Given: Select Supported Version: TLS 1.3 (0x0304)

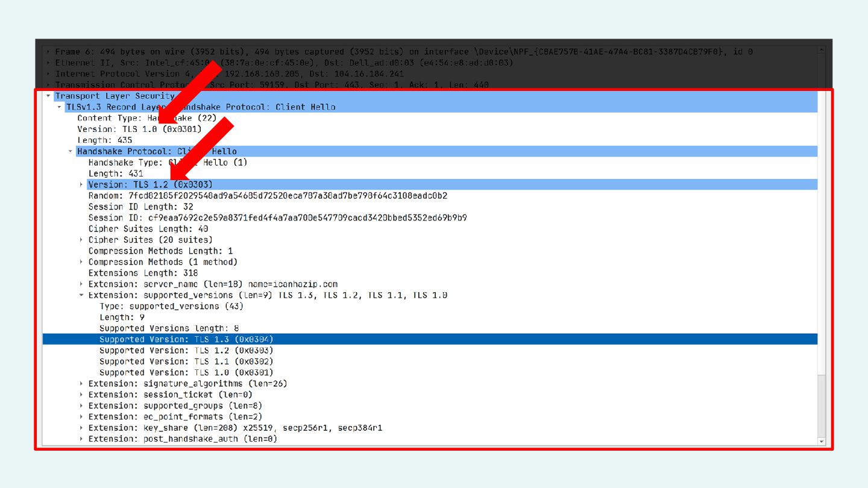Looking at the screenshot, I should tap(430, 339).
